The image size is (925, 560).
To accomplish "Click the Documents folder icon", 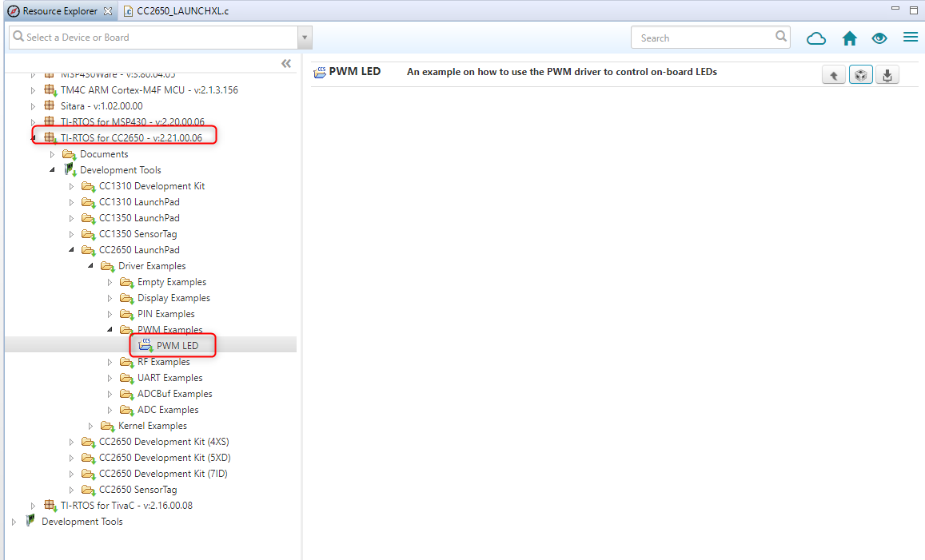I will 69,154.
